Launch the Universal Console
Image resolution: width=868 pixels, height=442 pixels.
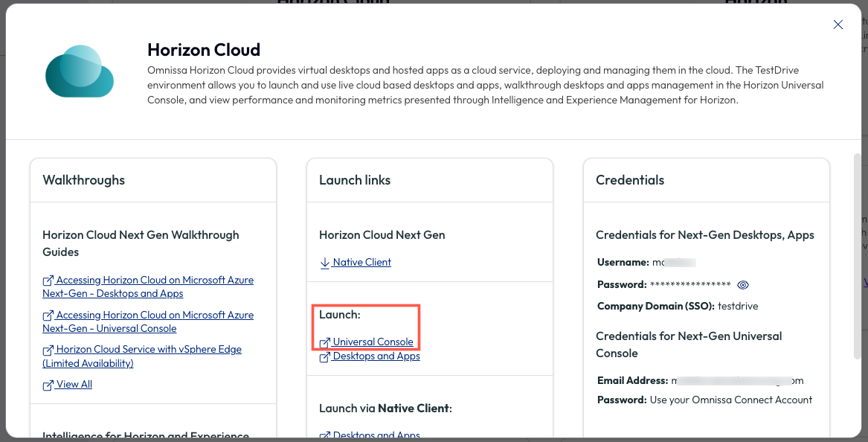coord(373,342)
